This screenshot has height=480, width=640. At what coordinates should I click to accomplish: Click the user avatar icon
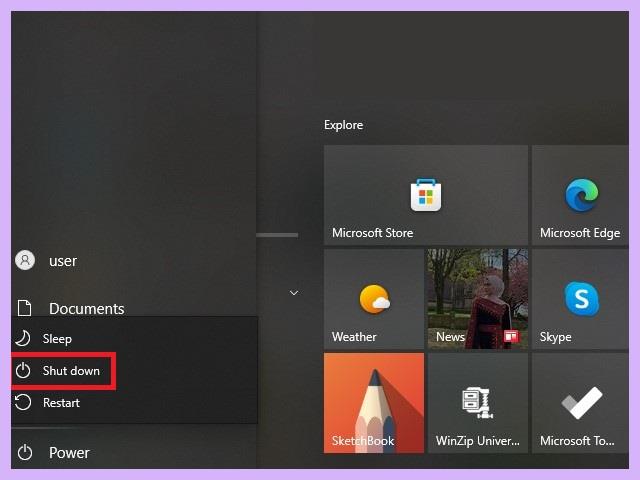point(25,260)
